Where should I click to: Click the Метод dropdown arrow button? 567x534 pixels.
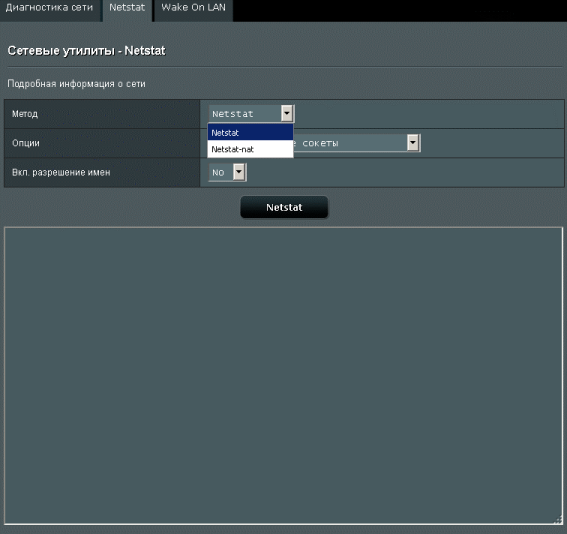coord(287,114)
